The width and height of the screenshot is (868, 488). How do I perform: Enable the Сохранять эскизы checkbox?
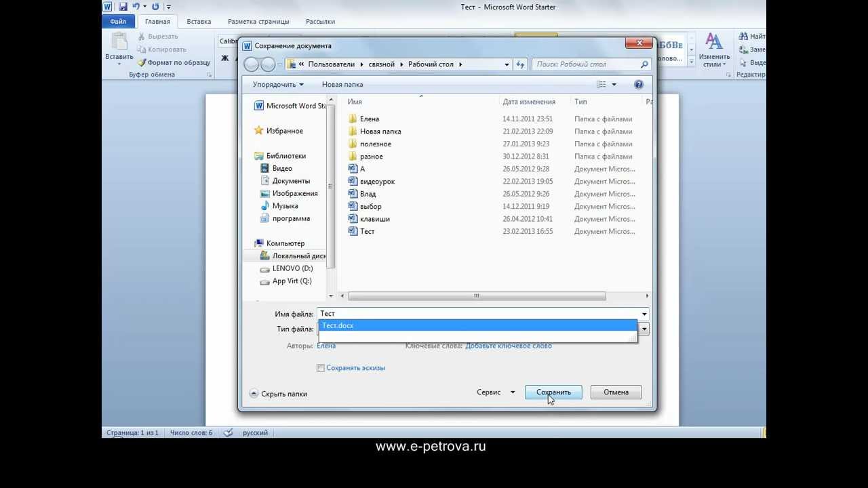(321, 368)
